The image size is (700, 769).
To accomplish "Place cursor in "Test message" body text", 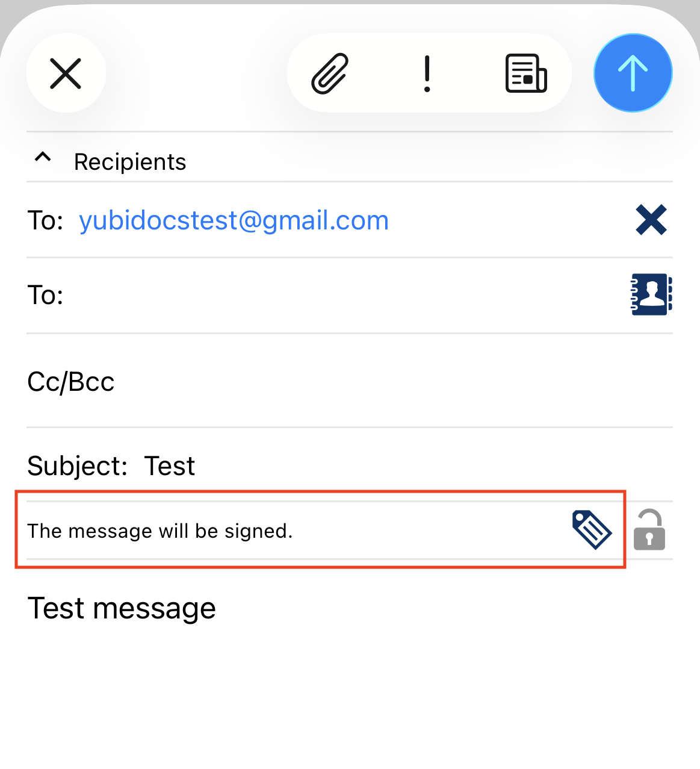I will 122,608.
